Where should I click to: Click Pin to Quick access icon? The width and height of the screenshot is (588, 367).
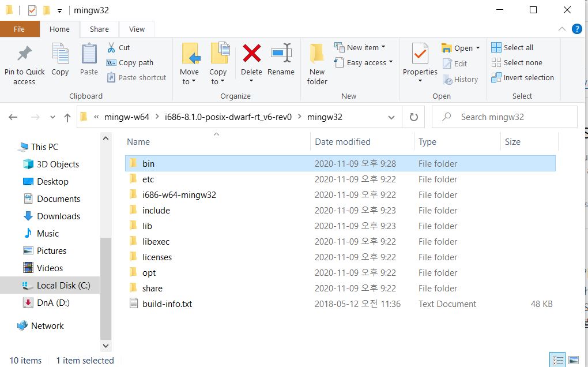point(24,53)
